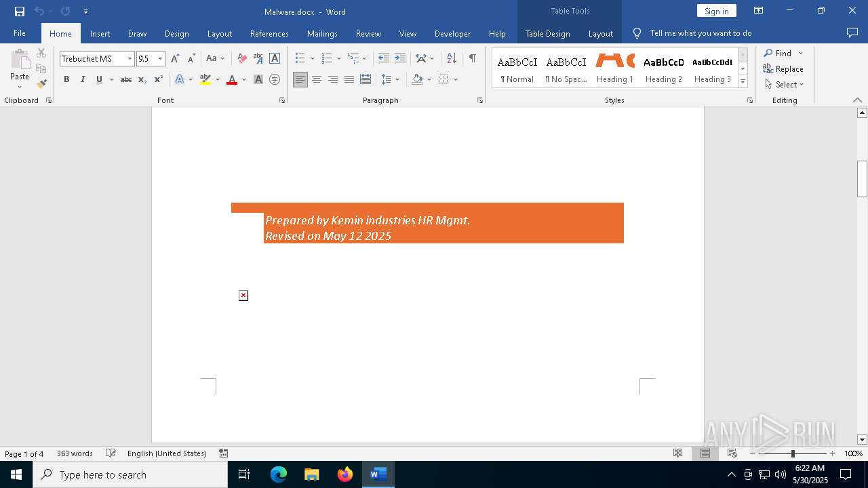Open Firefox from the taskbar

pos(345,474)
